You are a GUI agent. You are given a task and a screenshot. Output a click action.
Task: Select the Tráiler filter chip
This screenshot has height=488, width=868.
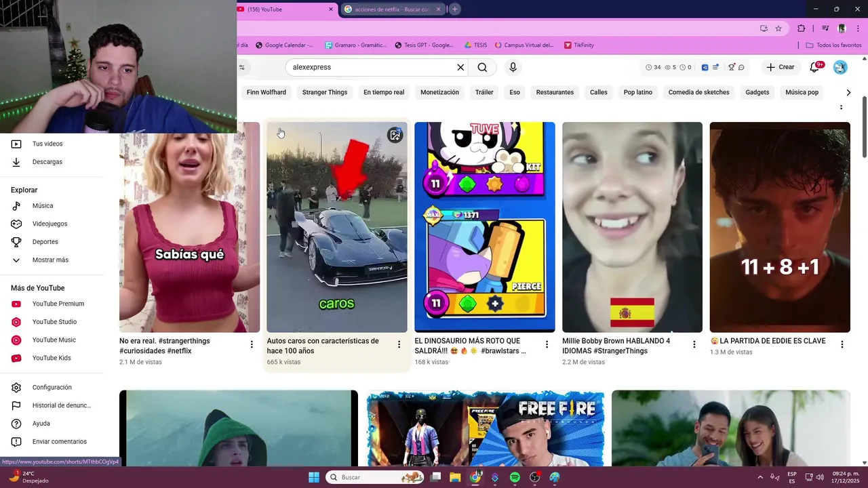(x=484, y=92)
